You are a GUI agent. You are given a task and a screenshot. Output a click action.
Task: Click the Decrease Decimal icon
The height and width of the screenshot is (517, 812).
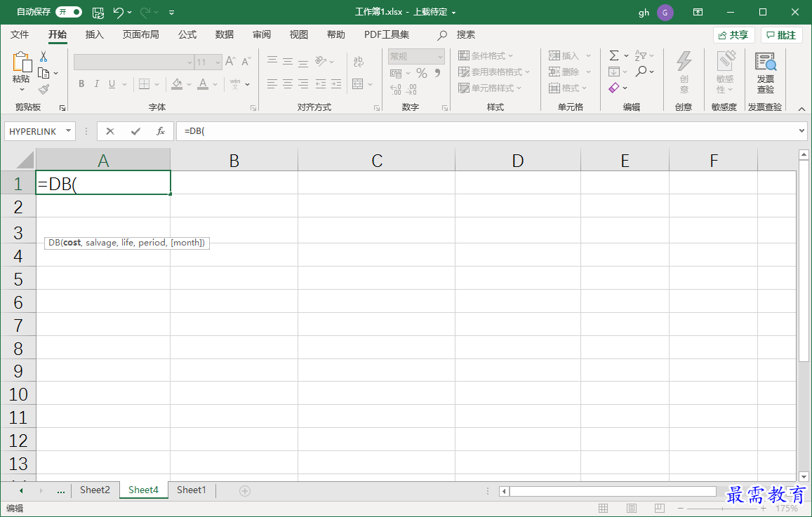click(411, 90)
